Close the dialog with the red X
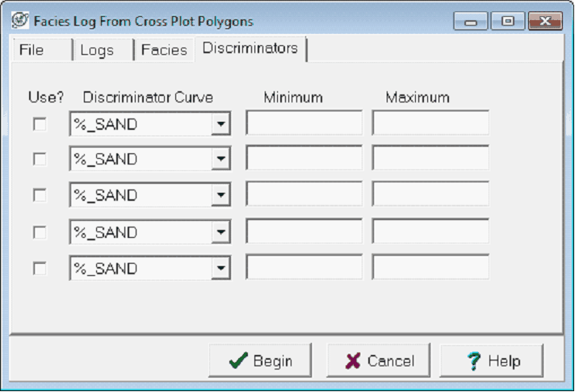 tap(546, 21)
